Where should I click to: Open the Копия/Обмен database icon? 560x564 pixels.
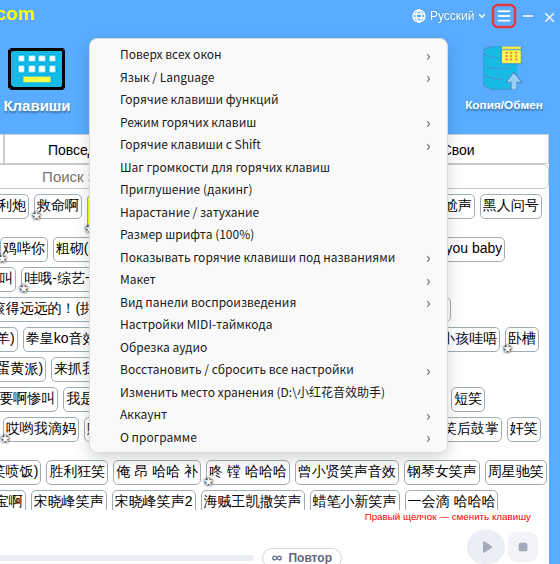503,68
